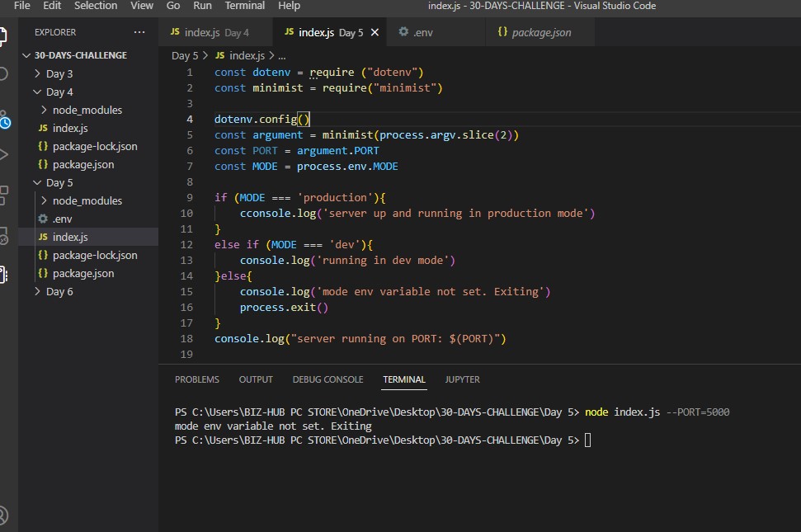Click the 'node index.js --PORT=5000' terminal command
The image size is (801, 532).
[x=657, y=412]
